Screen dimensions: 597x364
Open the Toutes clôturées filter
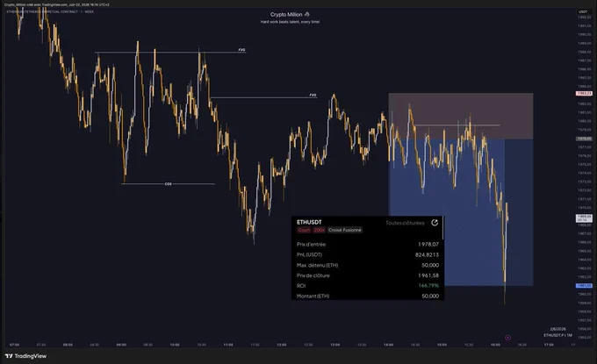(x=405, y=223)
